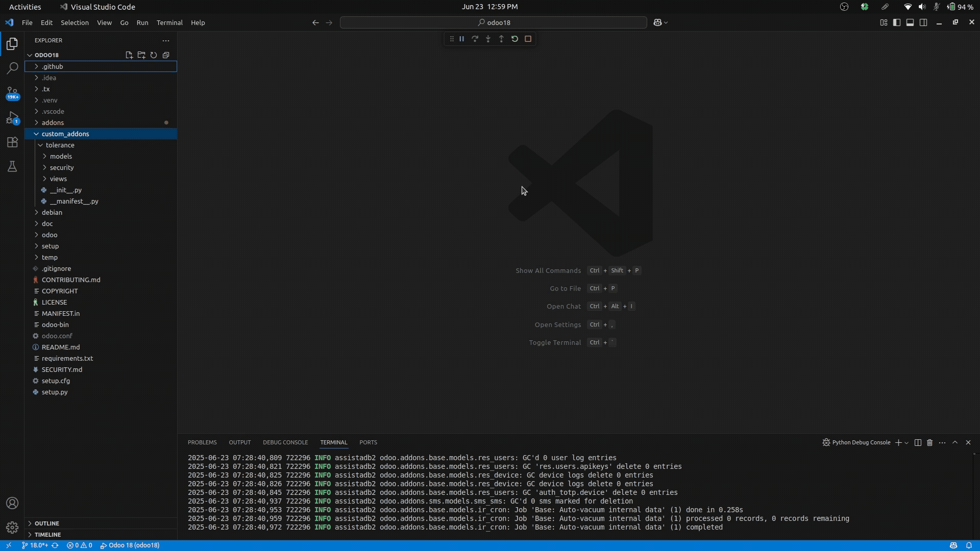Screen dimensions: 980x551
Task: Add a new terminal with plus
Action: pyautogui.click(x=898, y=443)
